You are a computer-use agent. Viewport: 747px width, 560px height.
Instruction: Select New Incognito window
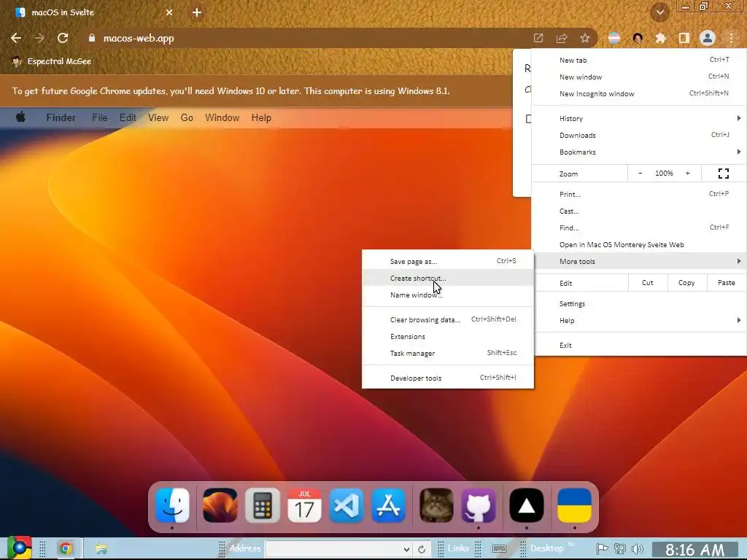639,93
